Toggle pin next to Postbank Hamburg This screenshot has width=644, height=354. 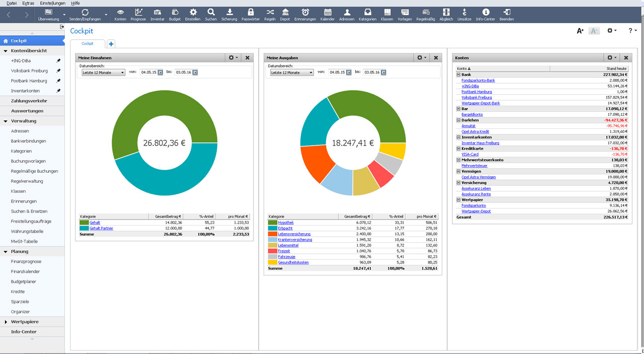coord(58,81)
